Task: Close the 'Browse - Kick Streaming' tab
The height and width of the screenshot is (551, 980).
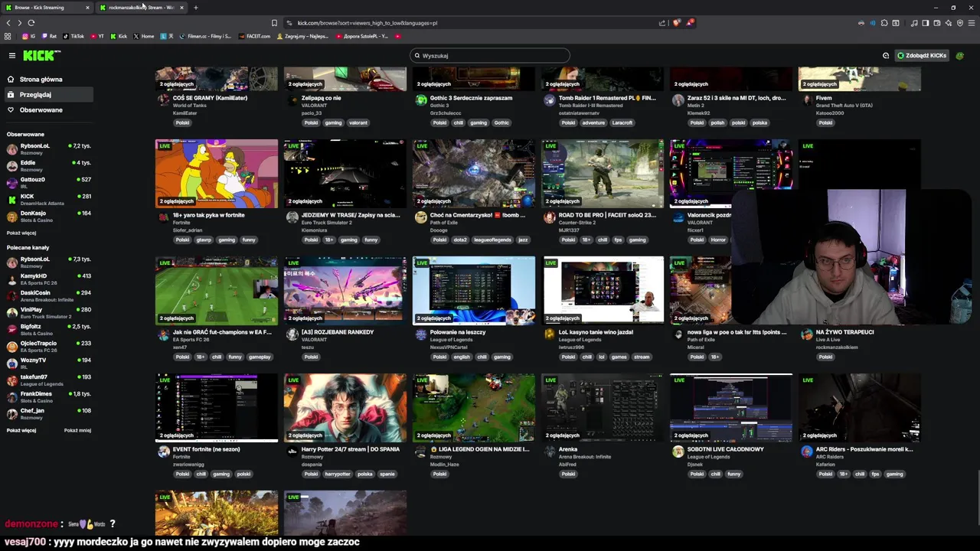Action: [87, 8]
